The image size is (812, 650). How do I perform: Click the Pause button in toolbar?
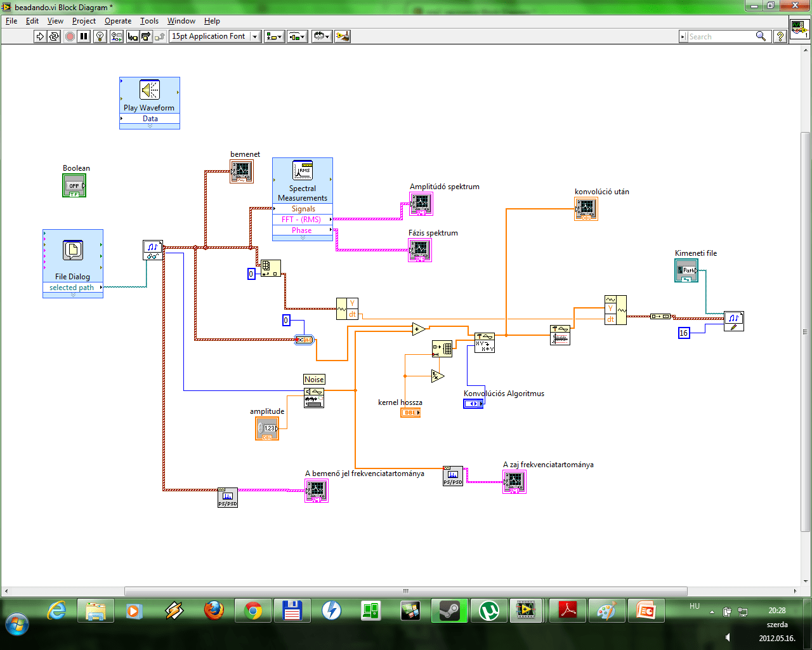pos(84,36)
